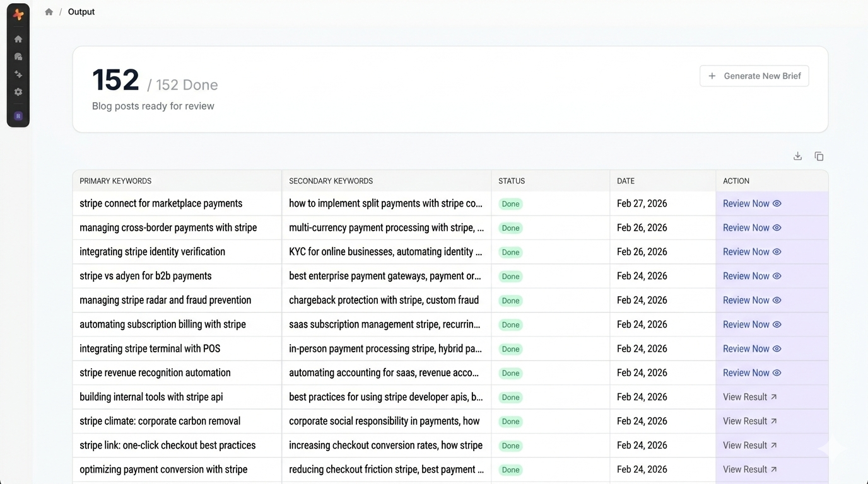View Result for optimizing payment conversion row
The width and height of the screenshot is (868, 484).
[749, 470]
